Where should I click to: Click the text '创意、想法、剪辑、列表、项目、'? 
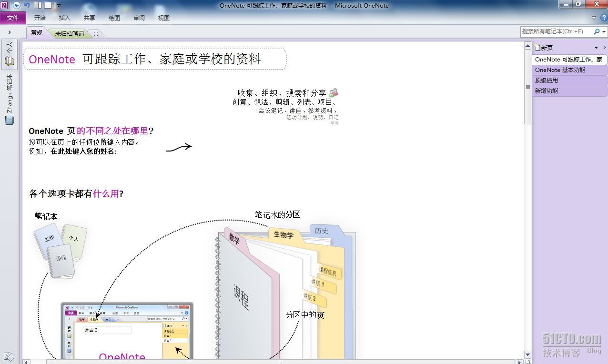[285, 102]
